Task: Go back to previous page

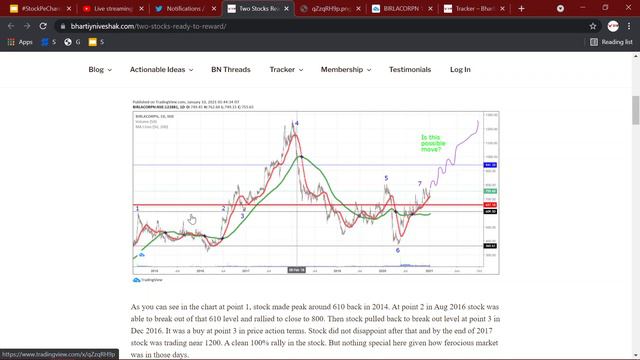Action: point(11,26)
